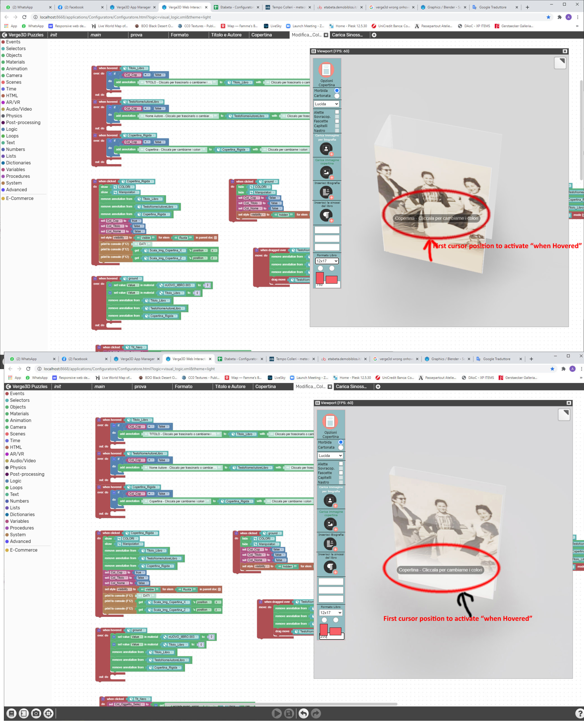Click the crosshair target icon in the bottom toolbar
584x728 pixels.
coord(49,713)
